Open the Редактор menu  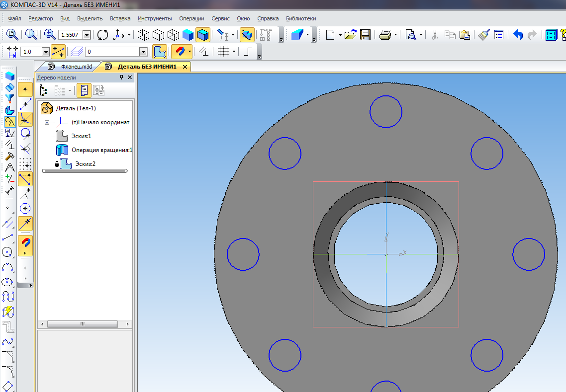click(x=40, y=18)
